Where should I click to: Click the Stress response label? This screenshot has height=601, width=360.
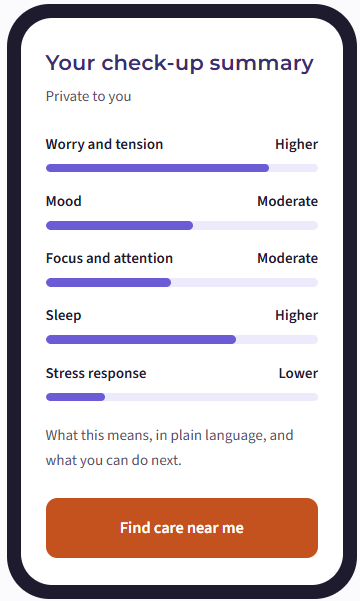pos(96,373)
